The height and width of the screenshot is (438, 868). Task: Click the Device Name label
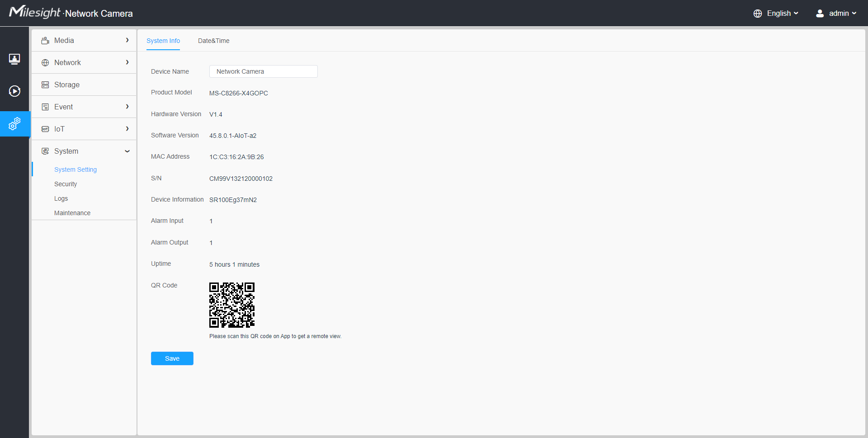pyautogui.click(x=170, y=71)
